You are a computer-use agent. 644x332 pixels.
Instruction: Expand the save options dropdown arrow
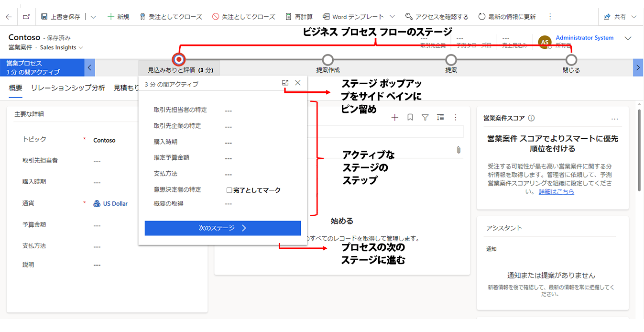93,17
